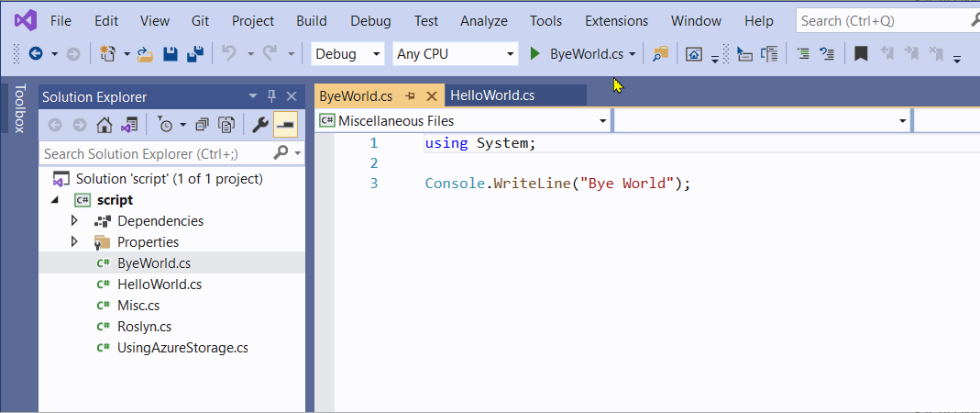
Task: Open the navigate backward history dropdown
Action: click(54, 54)
